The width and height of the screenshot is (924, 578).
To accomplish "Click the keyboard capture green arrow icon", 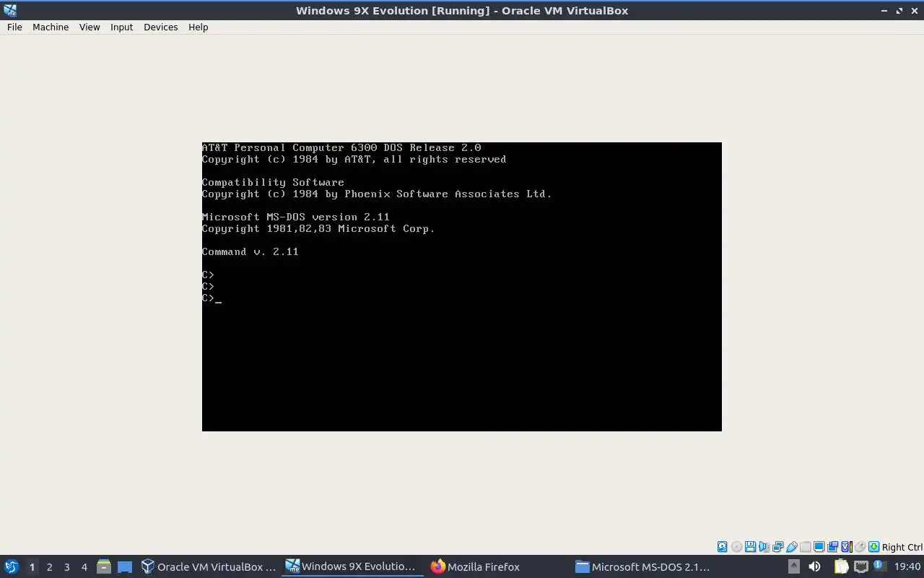I will (x=873, y=547).
